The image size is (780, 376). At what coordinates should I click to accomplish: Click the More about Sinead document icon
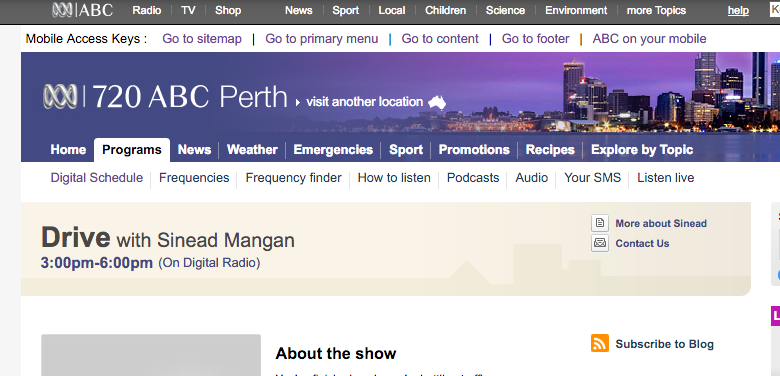600,223
